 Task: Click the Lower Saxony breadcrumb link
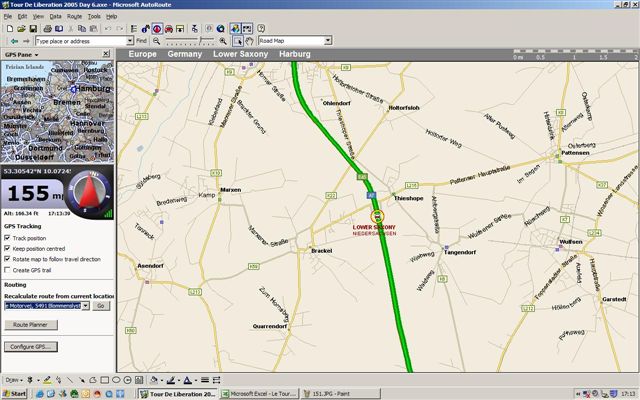(x=240, y=54)
